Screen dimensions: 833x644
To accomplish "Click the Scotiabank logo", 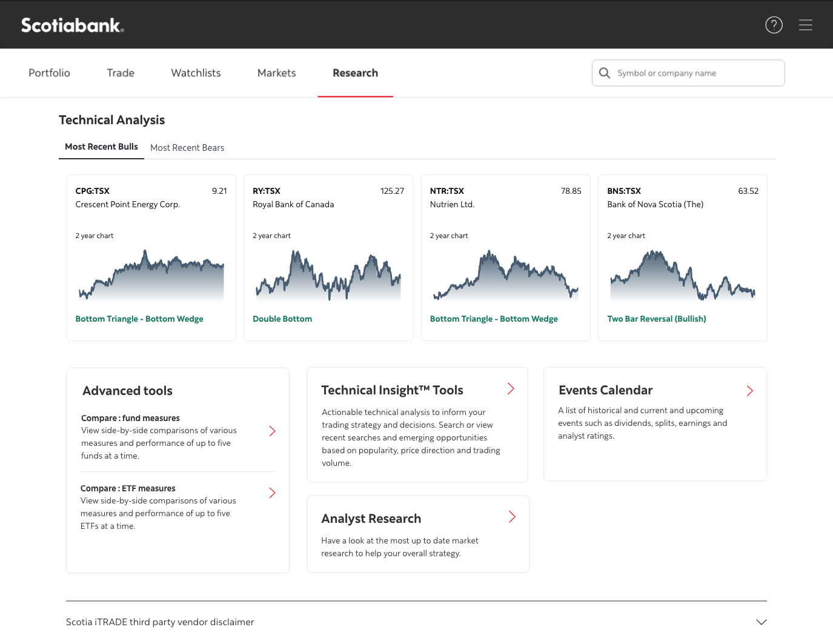I will [72, 25].
